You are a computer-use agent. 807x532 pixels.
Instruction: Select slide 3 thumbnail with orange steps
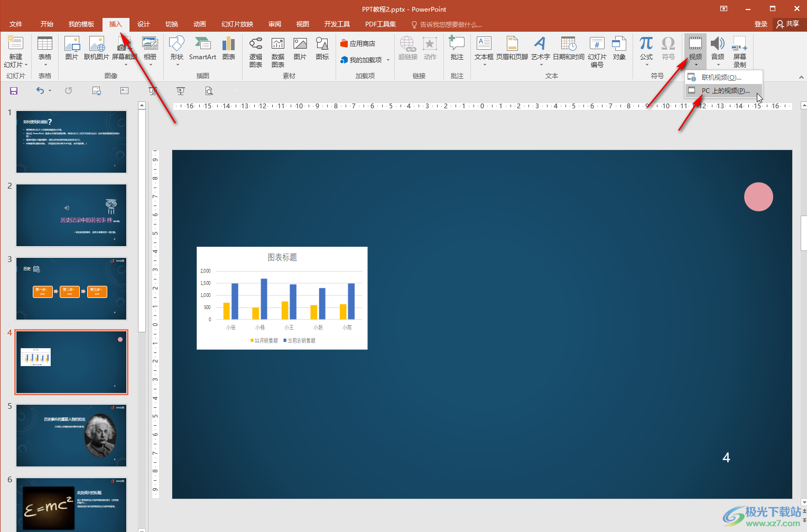(71, 288)
